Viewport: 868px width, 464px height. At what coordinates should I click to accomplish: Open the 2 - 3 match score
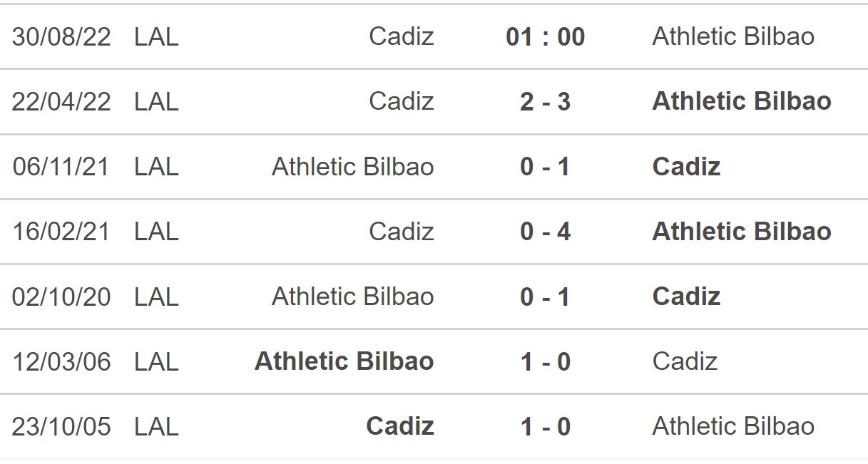point(545,102)
